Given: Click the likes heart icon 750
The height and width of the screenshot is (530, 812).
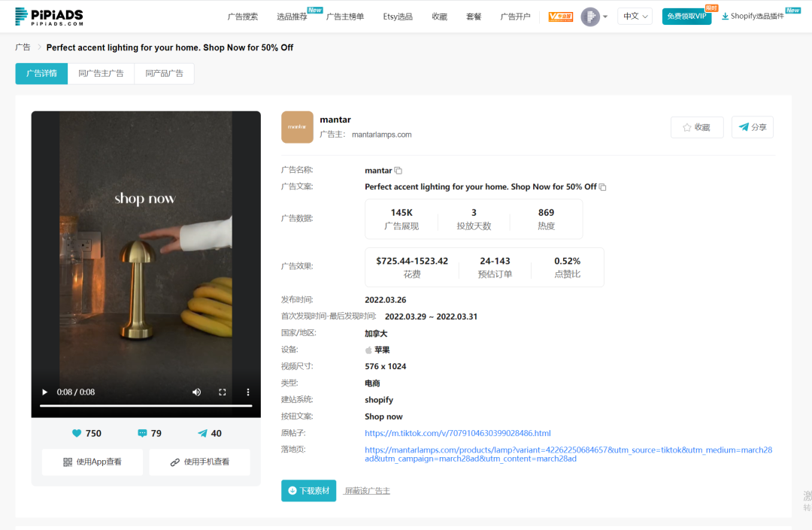Looking at the screenshot, I should pyautogui.click(x=77, y=433).
